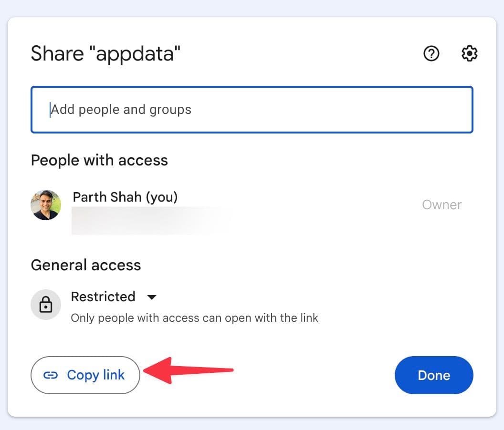Open share options using the settings cog
Image resolution: width=504 pixels, height=430 pixels.
click(x=469, y=54)
